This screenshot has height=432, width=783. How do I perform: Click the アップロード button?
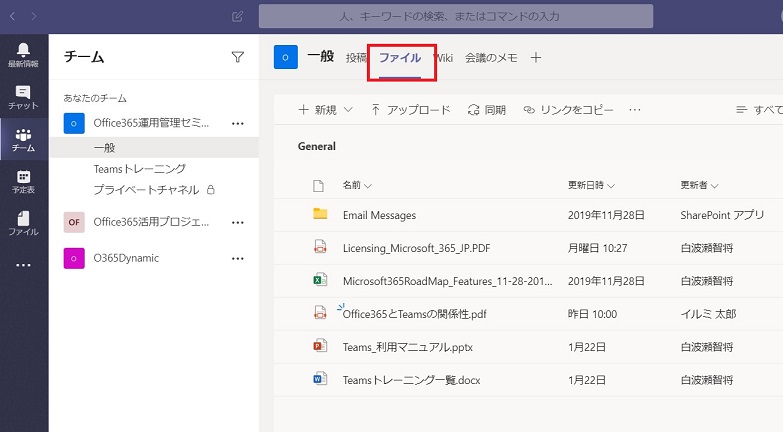pos(410,110)
